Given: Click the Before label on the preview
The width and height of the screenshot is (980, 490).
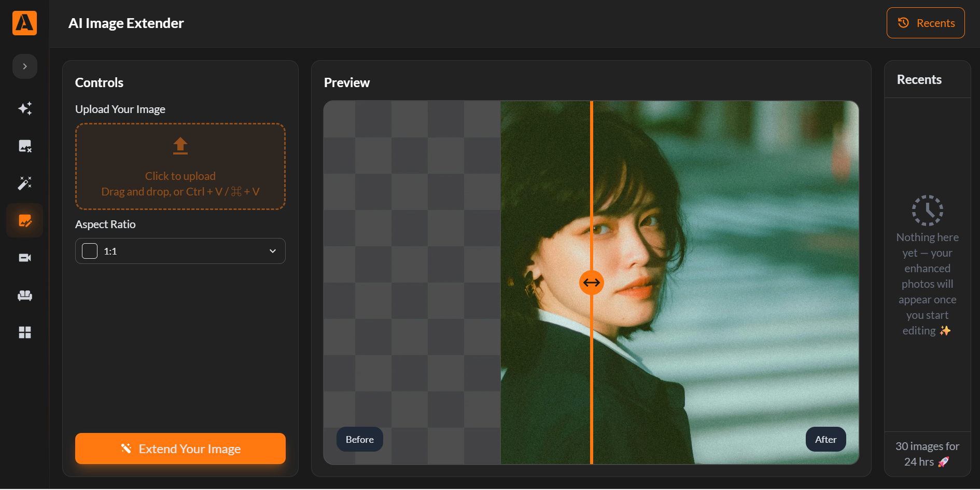Looking at the screenshot, I should pos(360,439).
